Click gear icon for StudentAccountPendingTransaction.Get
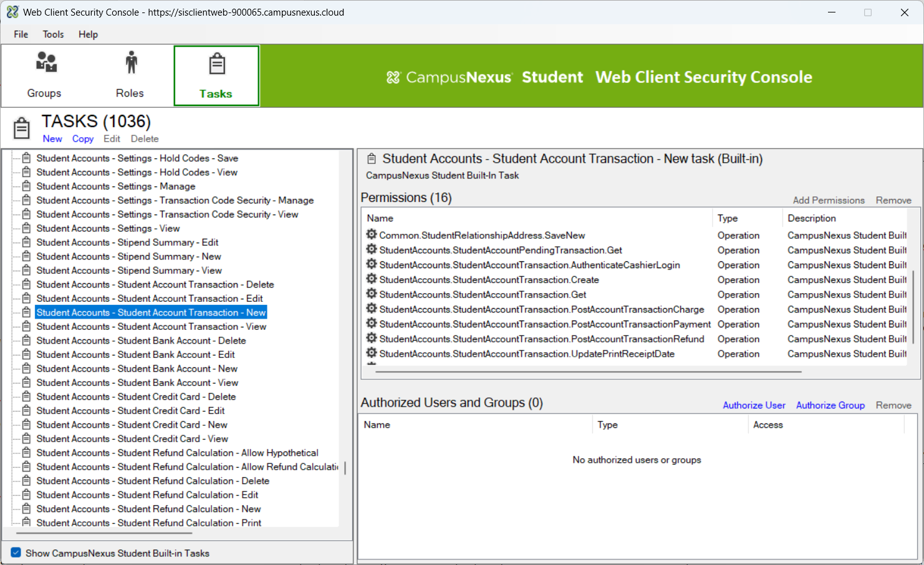924x565 pixels. (x=372, y=249)
